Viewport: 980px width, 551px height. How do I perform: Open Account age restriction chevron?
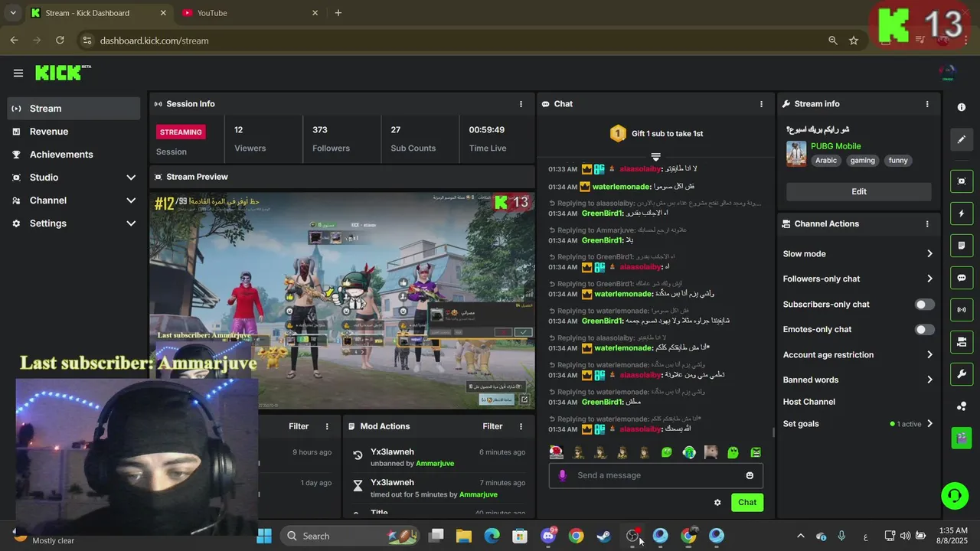pyautogui.click(x=929, y=355)
